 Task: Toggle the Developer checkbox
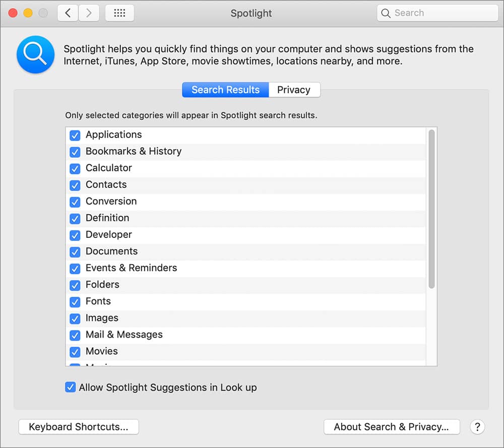coord(75,235)
